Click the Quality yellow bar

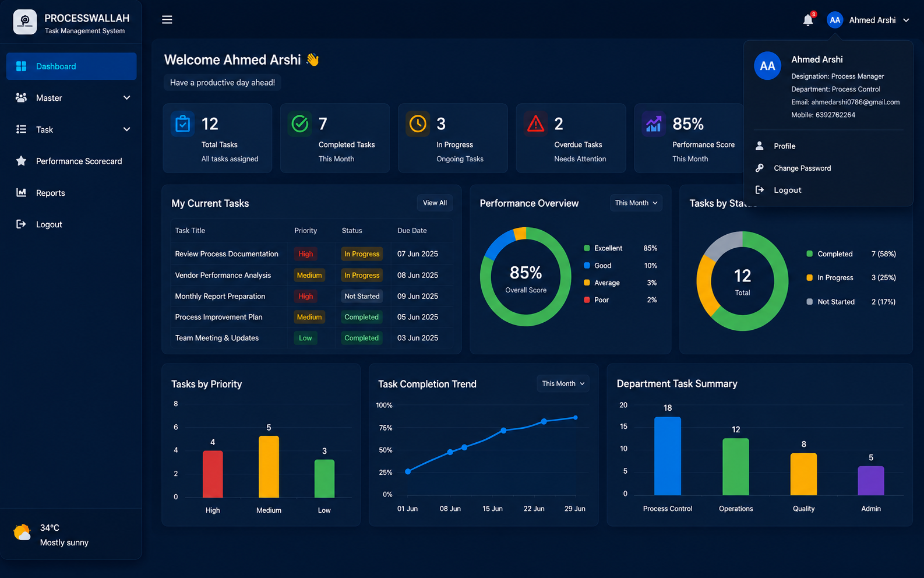pos(803,474)
